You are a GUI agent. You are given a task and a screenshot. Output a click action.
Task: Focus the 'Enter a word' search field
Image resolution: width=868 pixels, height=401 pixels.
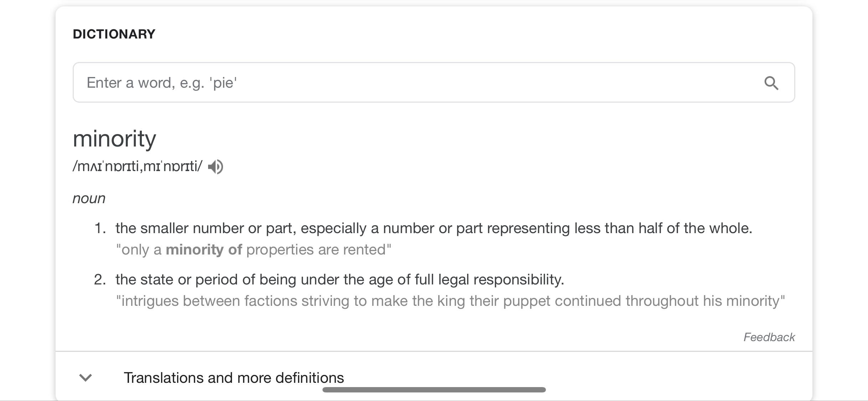434,82
